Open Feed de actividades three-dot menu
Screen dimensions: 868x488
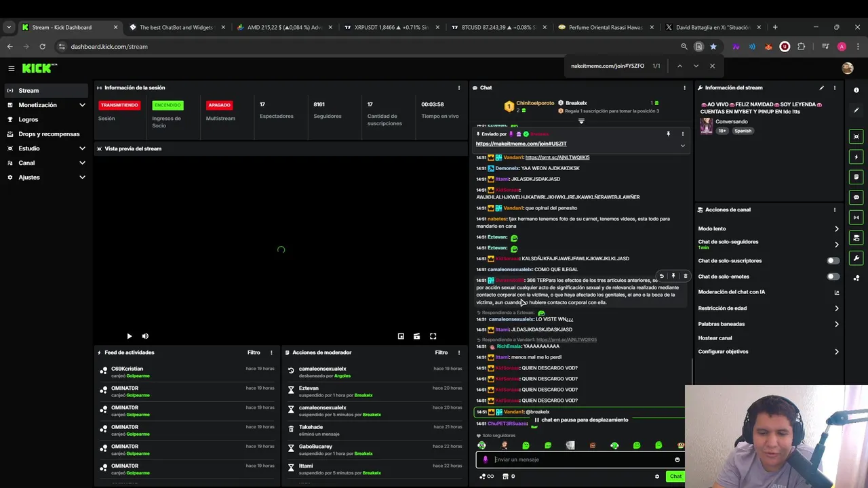tap(271, 352)
